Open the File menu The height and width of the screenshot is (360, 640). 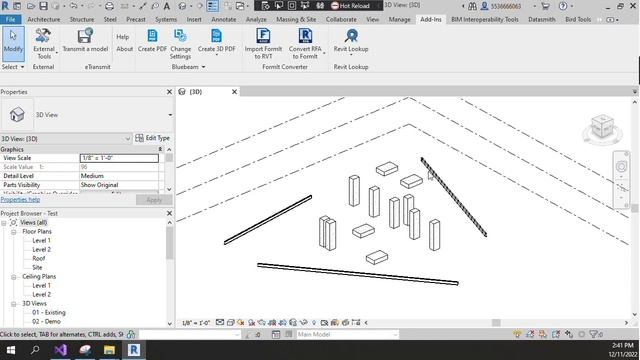[x=11, y=19]
